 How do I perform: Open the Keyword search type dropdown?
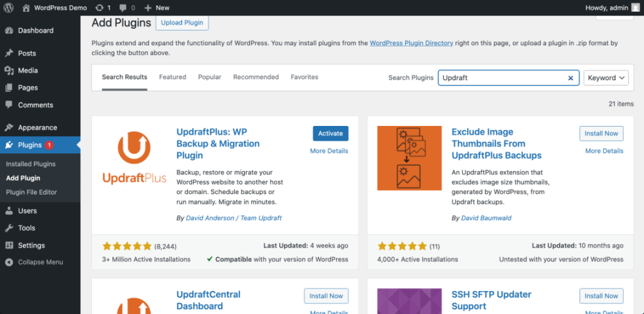[606, 78]
